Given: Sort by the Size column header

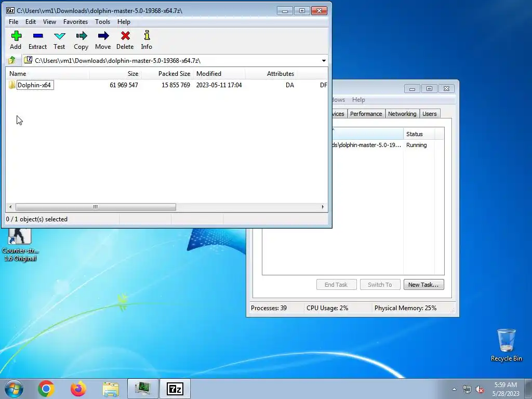Looking at the screenshot, I should 115,74.
